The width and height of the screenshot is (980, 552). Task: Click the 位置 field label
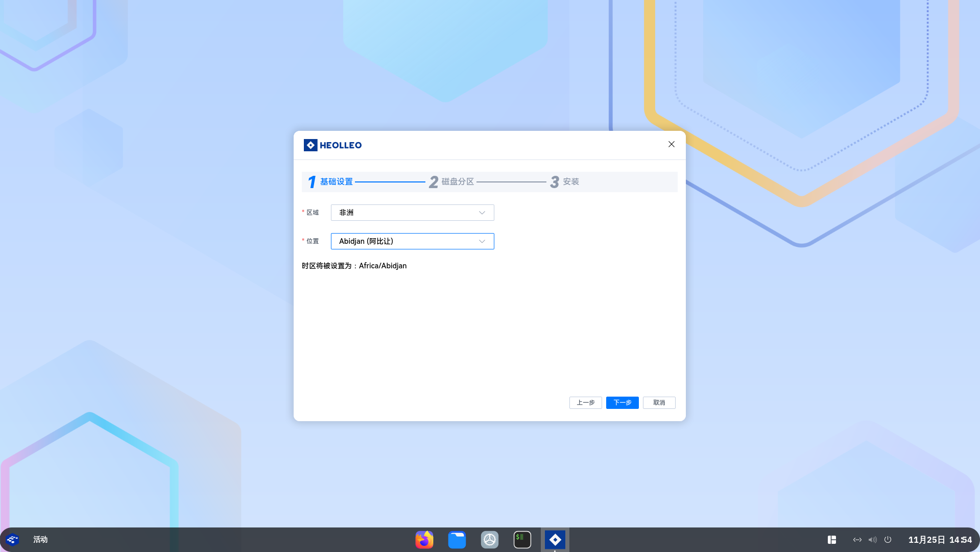(312, 241)
